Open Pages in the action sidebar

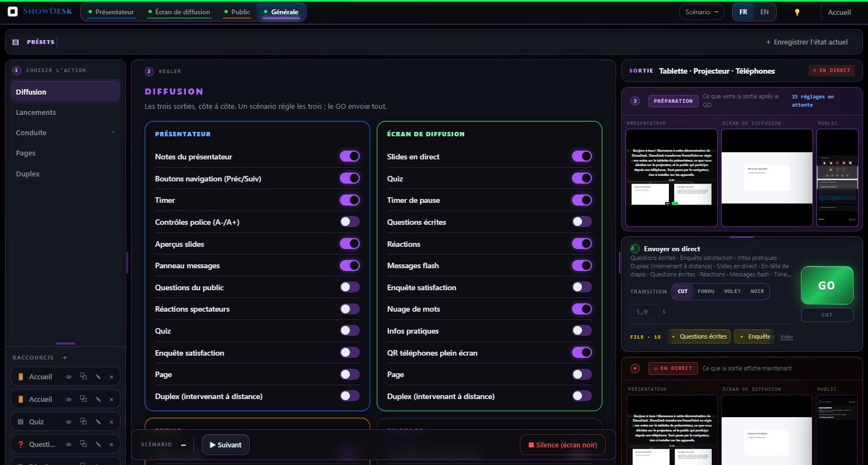[65, 153]
